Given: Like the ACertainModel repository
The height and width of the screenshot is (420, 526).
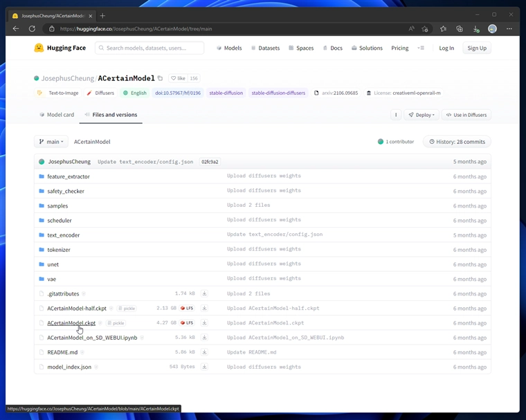Looking at the screenshot, I should click(x=178, y=78).
